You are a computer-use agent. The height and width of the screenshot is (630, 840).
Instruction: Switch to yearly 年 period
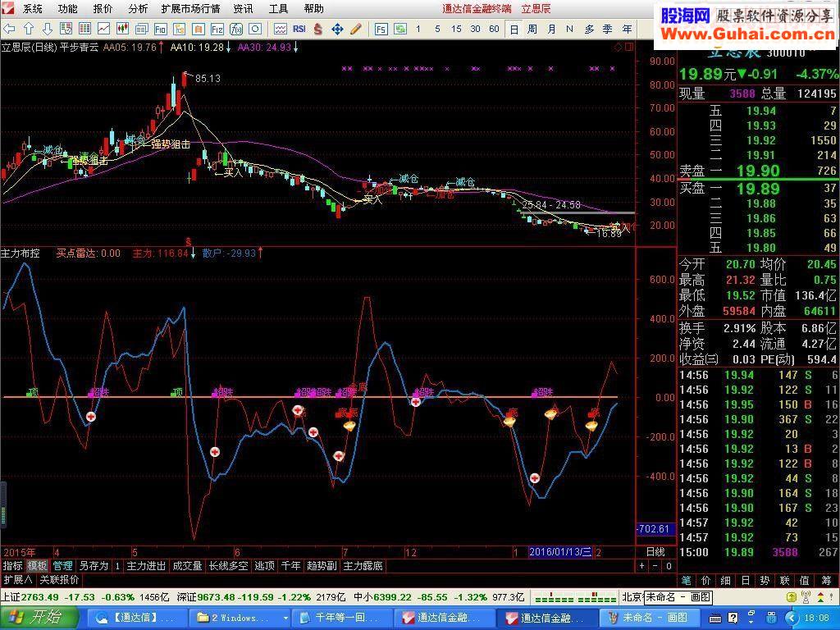(627, 30)
